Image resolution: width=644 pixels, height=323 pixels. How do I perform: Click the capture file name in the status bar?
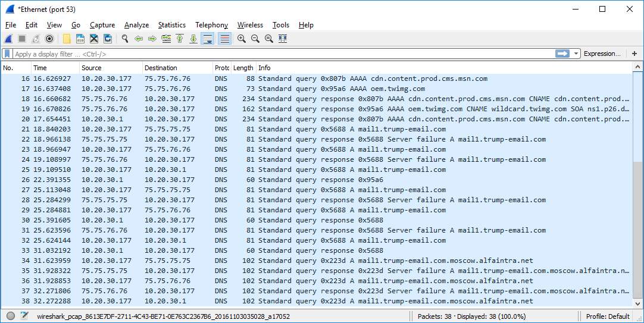tap(164, 316)
